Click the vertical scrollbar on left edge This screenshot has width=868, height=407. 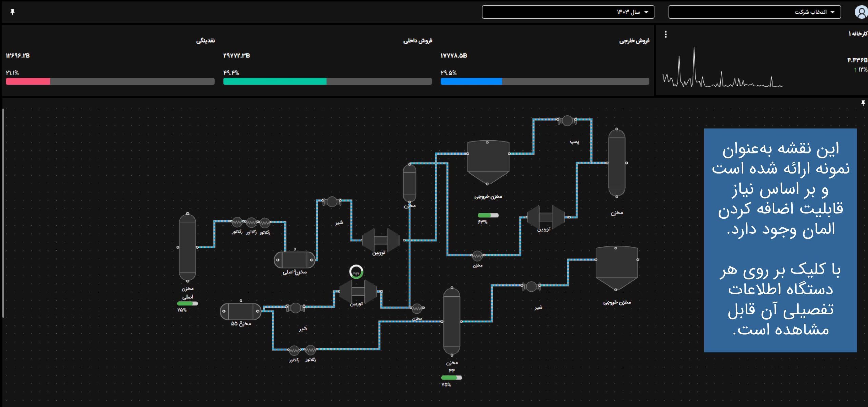click(x=3, y=213)
